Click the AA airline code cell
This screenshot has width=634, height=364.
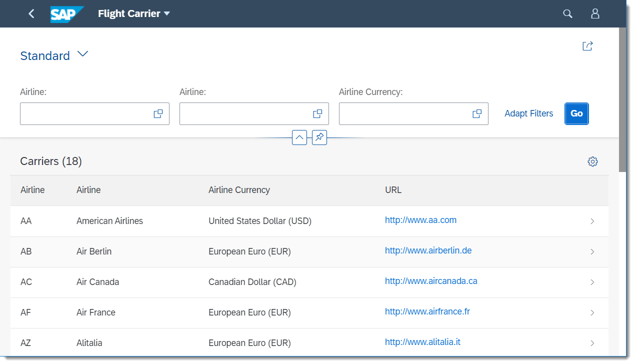coord(26,221)
